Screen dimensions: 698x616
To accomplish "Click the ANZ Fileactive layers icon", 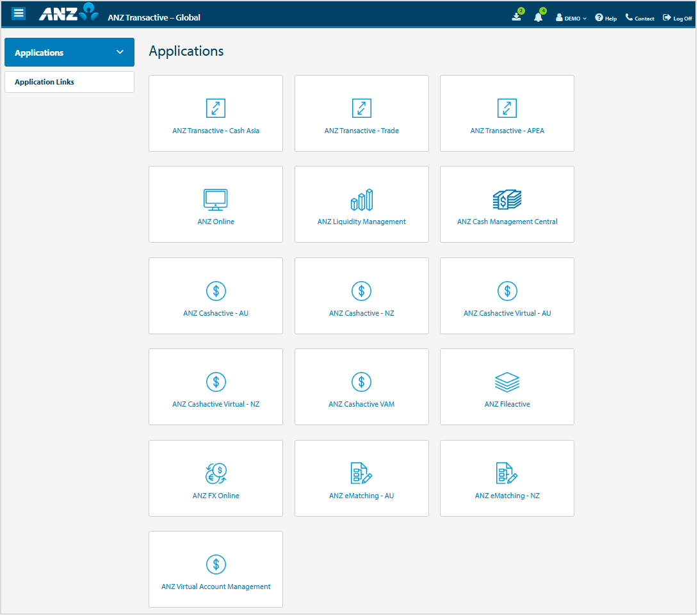I will click(x=507, y=382).
